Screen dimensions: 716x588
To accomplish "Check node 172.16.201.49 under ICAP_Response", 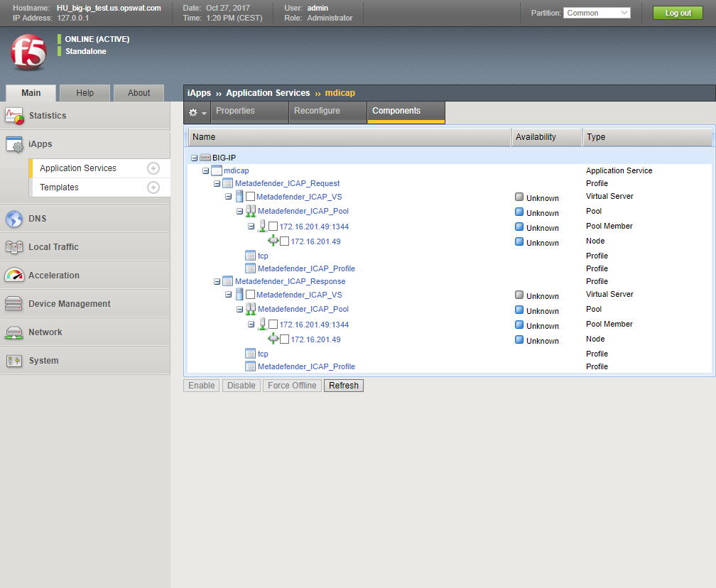I will [284, 339].
